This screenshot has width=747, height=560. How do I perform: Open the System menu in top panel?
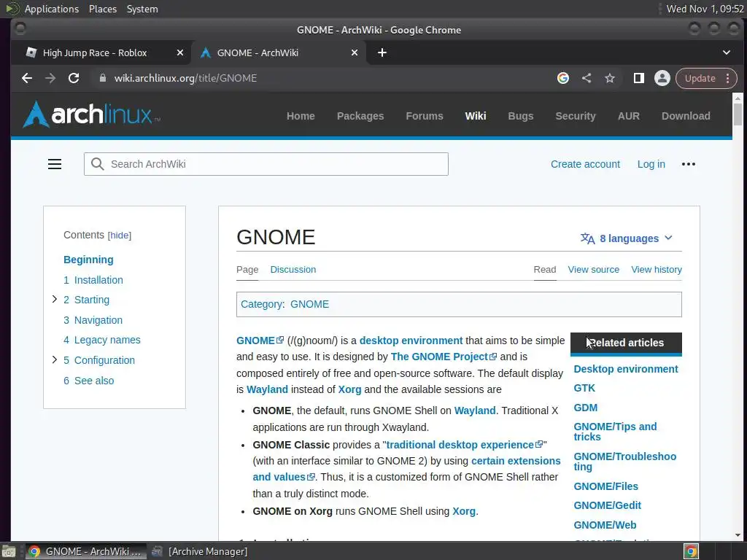[x=142, y=9]
